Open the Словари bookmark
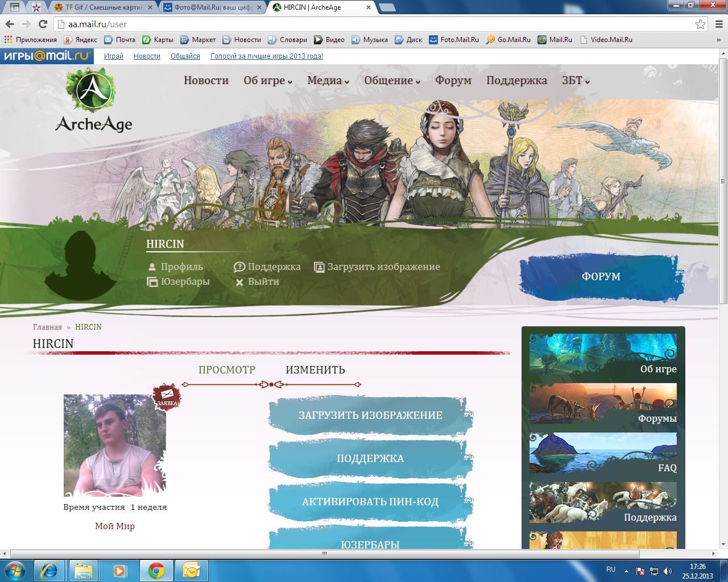728x582 pixels. point(287,40)
